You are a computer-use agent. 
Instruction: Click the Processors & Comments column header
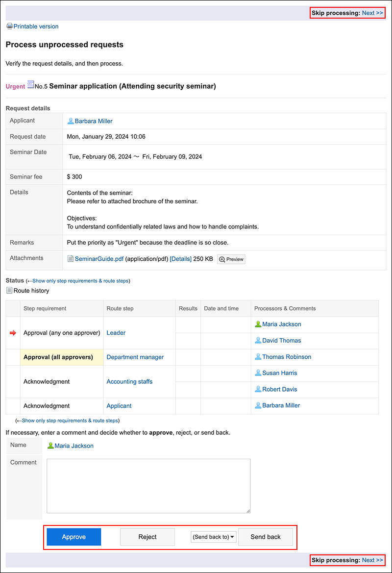click(x=315, y=308)
